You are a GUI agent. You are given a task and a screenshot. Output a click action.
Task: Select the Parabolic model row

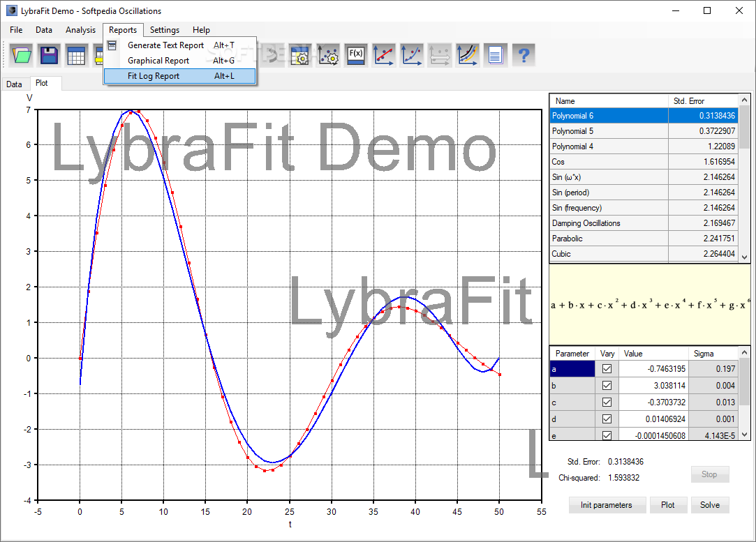pos(644,239)
